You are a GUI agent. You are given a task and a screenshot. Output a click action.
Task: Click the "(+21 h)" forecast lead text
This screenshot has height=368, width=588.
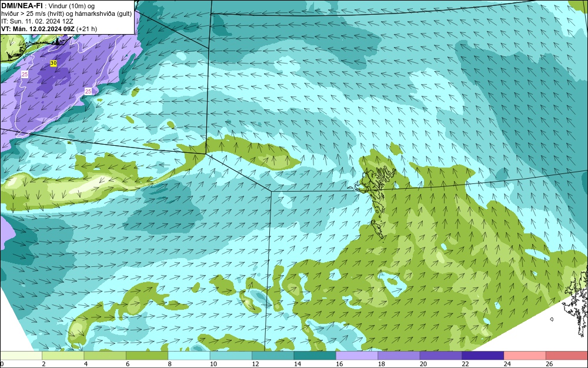86,29
